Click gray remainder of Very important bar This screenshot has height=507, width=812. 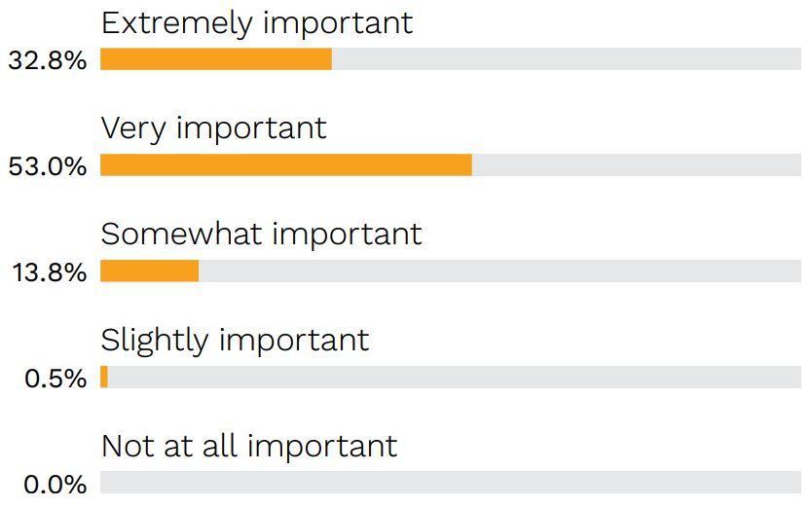(637, 165)
